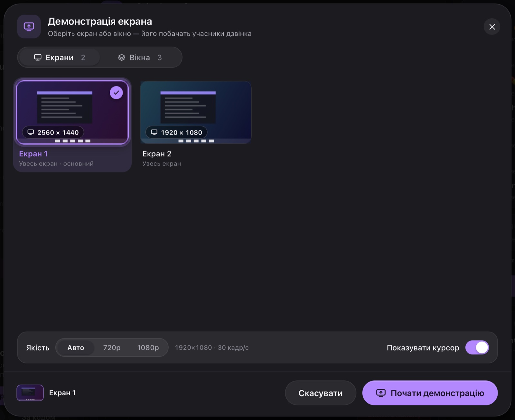515x420 pixels.
Task: Click the 2560 × 1440 resolution badge
Action: click(53, 132)
